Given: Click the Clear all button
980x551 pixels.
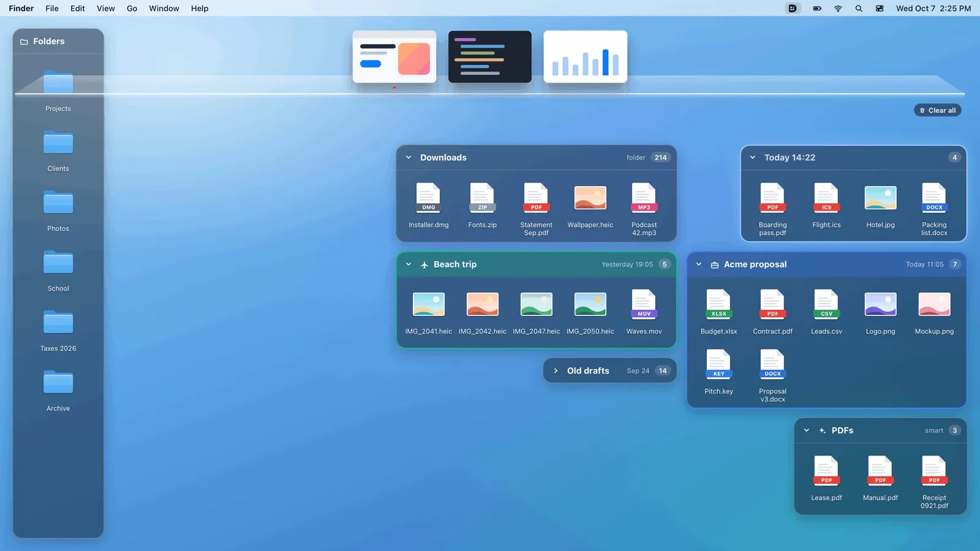Looking at the screenshot, I should click(938, 110).
